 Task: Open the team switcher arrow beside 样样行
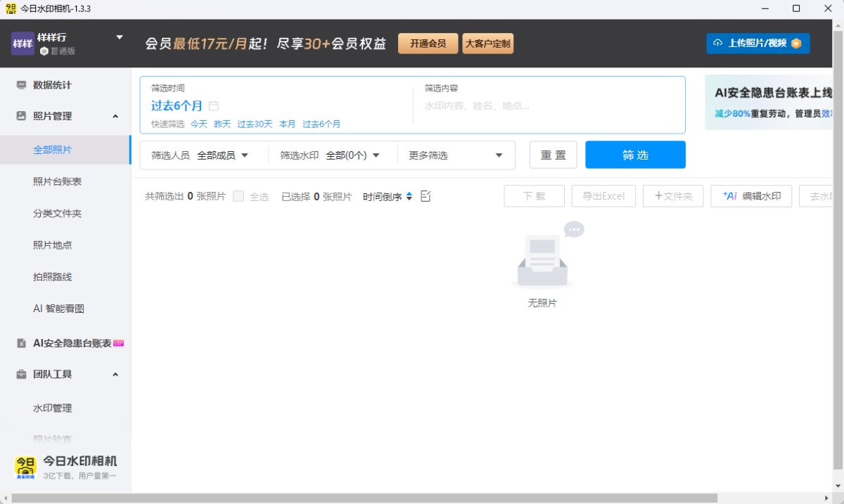pyautogui.click(x=120, y=37)
